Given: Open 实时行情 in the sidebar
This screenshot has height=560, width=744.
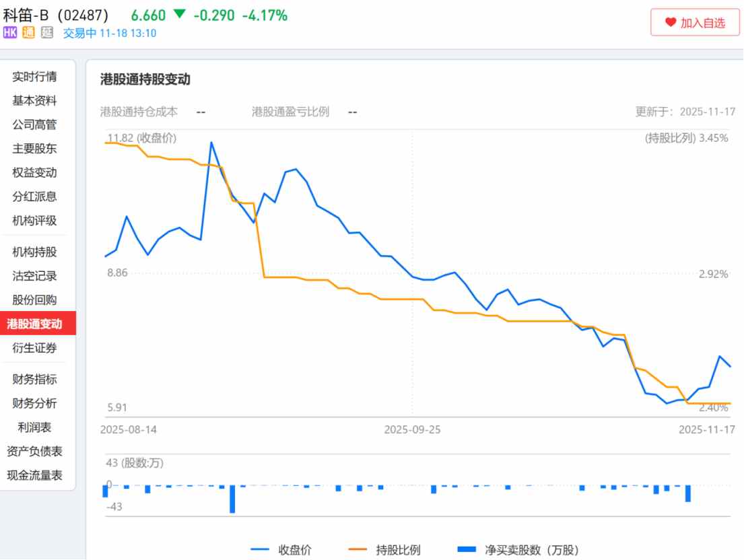Looking at the screenshot, I should (35, 77).
